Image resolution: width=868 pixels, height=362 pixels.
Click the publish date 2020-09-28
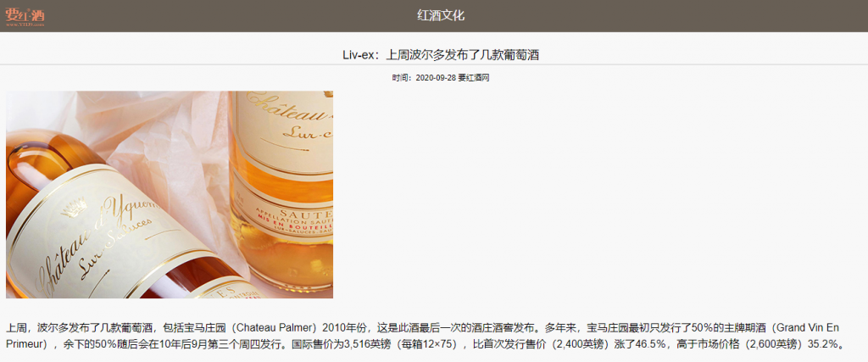(437, 78)
